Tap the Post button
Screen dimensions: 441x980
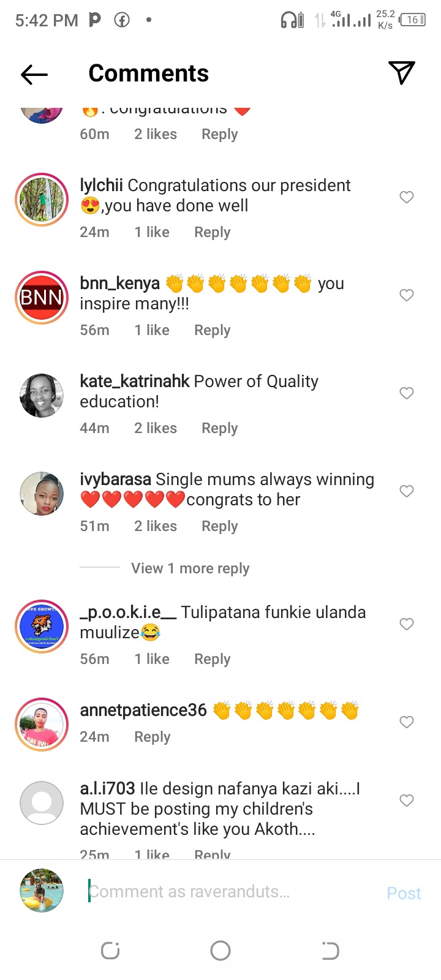[x=404, y=893]
